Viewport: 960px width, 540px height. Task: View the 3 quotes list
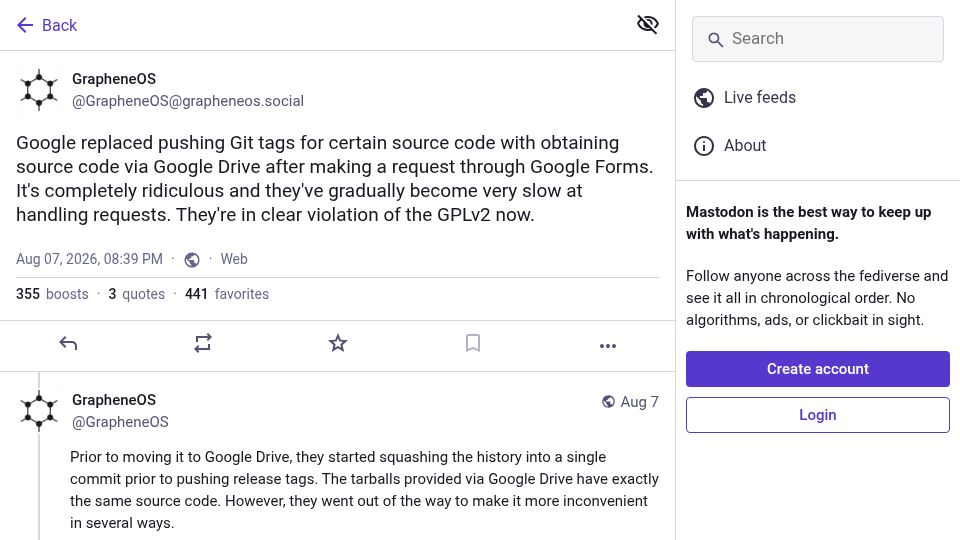click(137, 294)
